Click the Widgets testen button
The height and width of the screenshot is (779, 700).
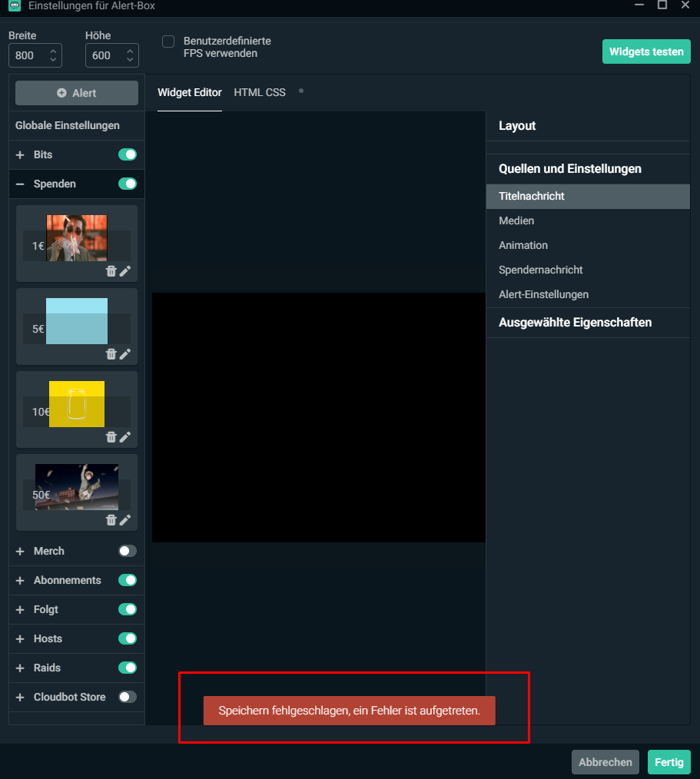click(x=646, y=52)
